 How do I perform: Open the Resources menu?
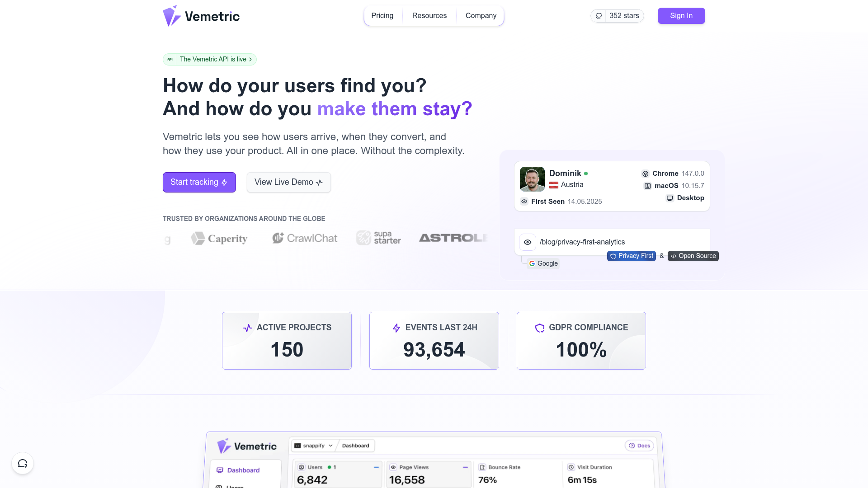[x=429, y=16]
